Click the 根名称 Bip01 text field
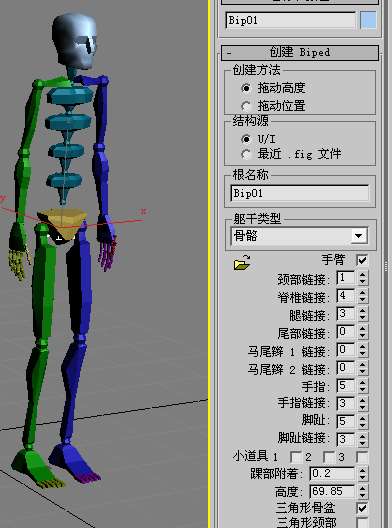Viewport: 392px width, 528px height. click(x=300, y=193)
